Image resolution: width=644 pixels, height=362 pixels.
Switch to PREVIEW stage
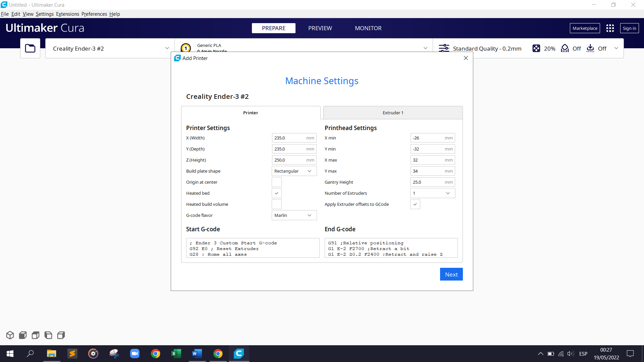(320, 28)
